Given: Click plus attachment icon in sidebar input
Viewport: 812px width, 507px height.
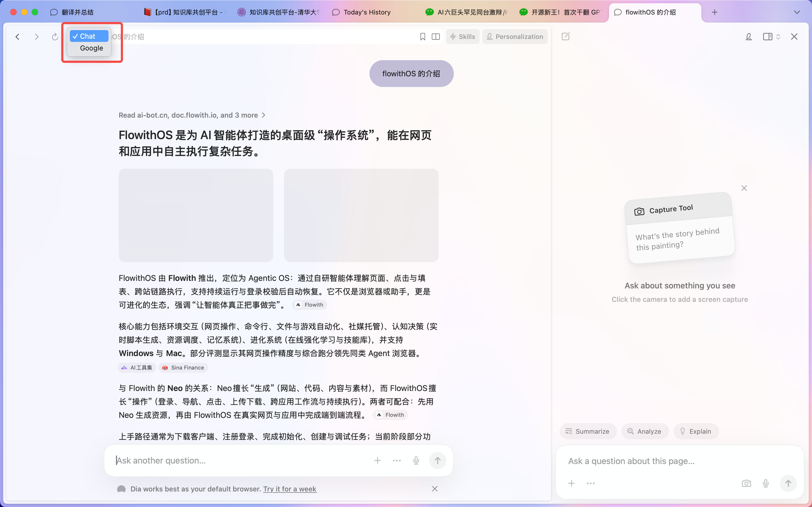Looking at the screenshot, I should click(x=571, y=483).
